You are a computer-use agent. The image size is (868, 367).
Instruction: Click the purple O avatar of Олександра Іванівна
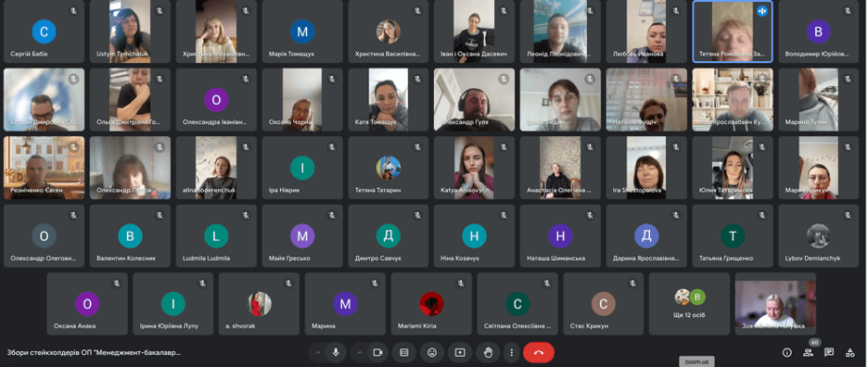tap(216, 100)
